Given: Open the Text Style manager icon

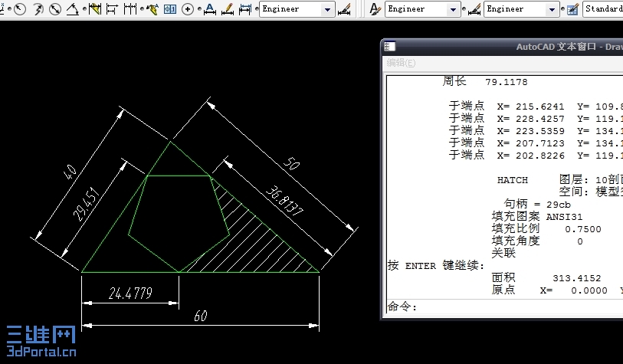Looking at the screenshot, I should click(x=374, y=8).
